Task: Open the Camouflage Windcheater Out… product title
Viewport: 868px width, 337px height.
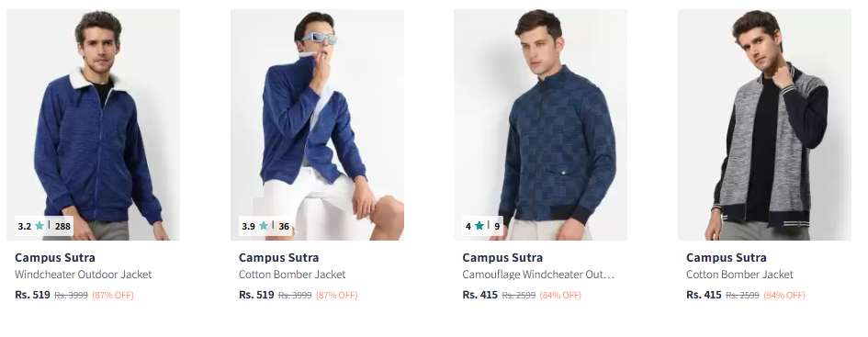Action: click(x=538, y=275)
